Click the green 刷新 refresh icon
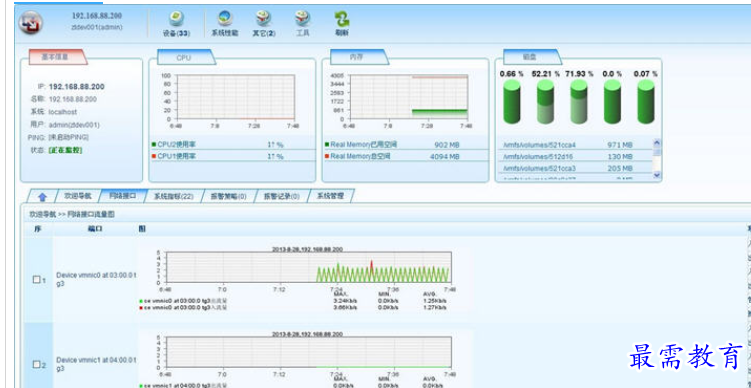 tap(341, 19)
